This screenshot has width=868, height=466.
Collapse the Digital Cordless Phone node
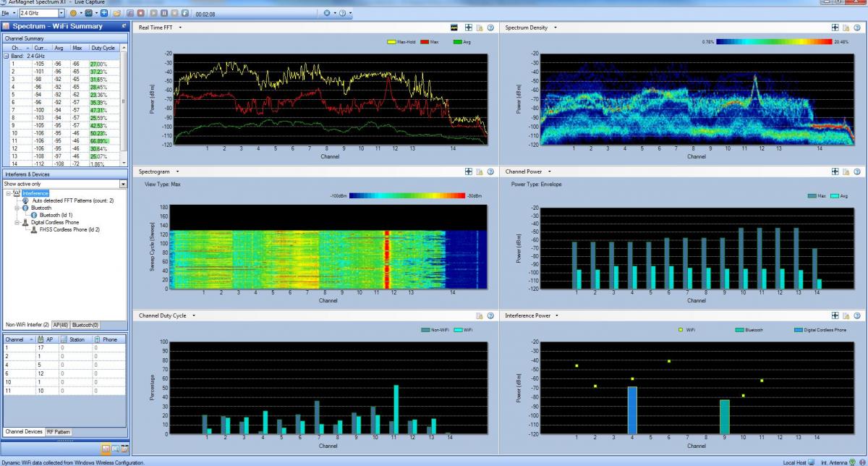point(16,222)
